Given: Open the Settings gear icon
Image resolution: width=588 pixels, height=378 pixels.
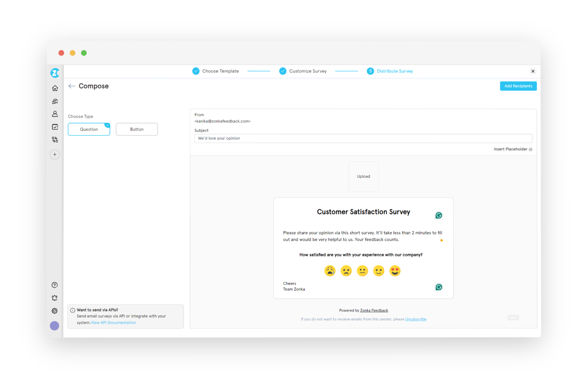Looking at the screenshot, I should [55, 310].
